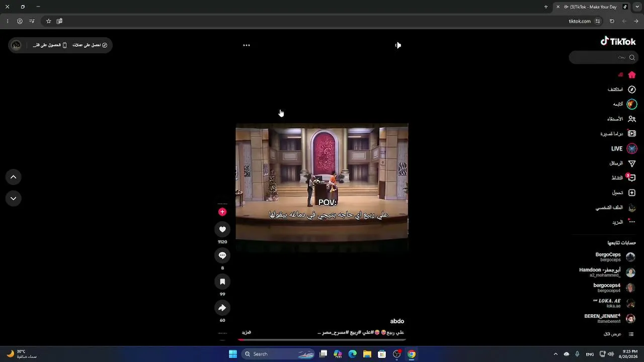Open the Upload plus icon
The height and width of the screenshot is (362, 644).
tap(632, 193)
